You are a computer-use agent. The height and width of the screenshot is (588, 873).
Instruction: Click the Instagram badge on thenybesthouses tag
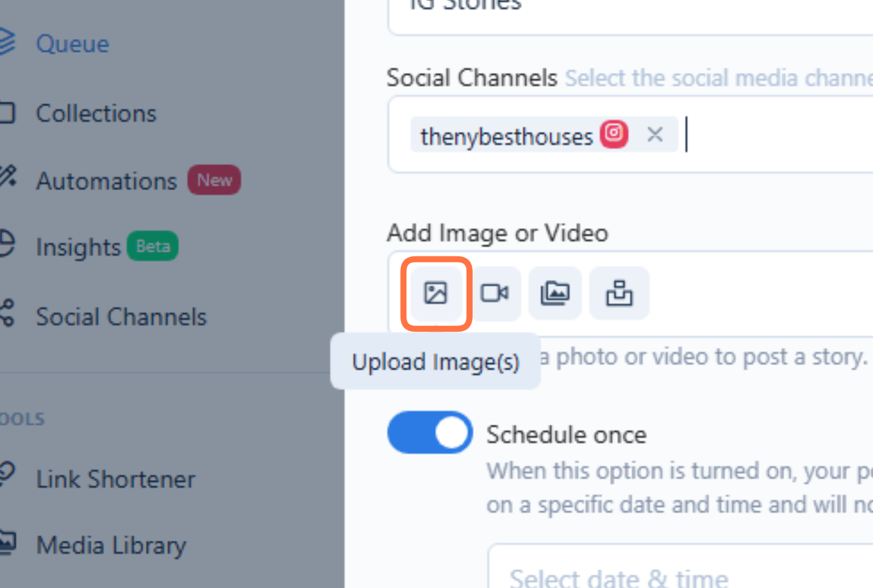click(613, 134)
